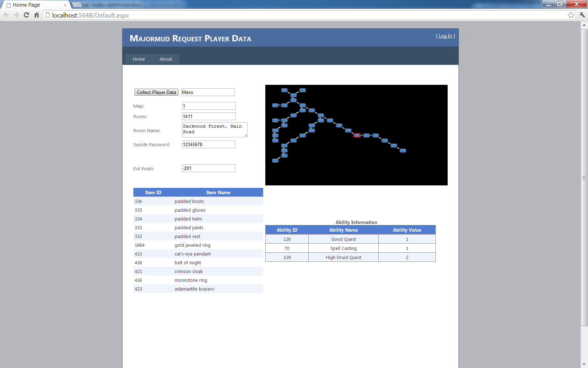Click the Majormud Request Player Data title

click(x=190, y=38)
